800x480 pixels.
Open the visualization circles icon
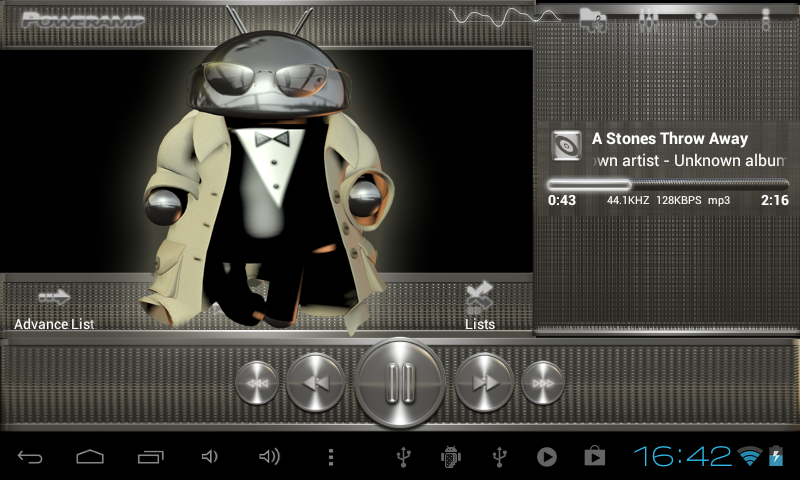[x=706, y=21]
